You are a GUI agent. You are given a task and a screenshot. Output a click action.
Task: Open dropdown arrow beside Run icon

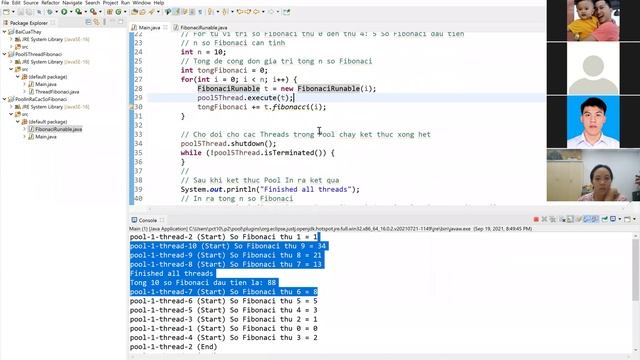71,12
